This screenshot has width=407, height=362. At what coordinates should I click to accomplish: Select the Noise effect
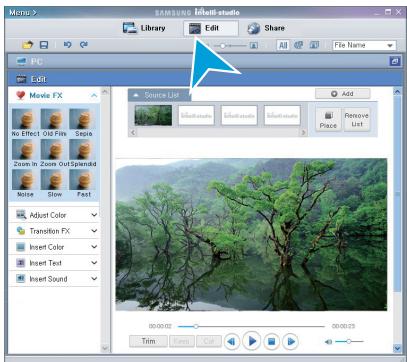pyautogui.click(x=25, y=184)
